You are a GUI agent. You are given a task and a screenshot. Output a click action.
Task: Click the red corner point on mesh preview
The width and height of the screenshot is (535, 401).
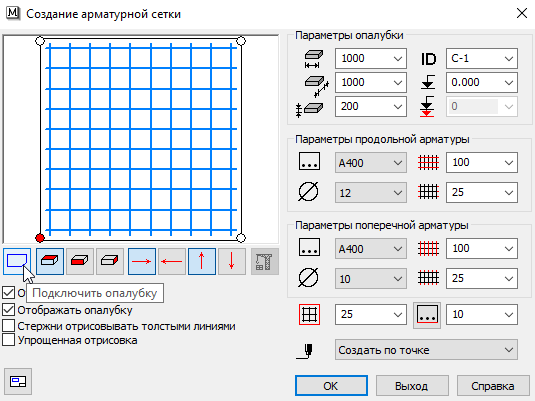(x=40, y=238)
